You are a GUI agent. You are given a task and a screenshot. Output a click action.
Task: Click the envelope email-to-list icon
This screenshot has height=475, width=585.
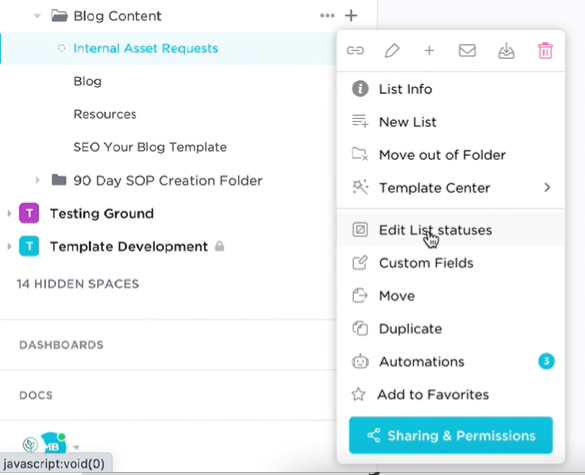tap(467, 50)
